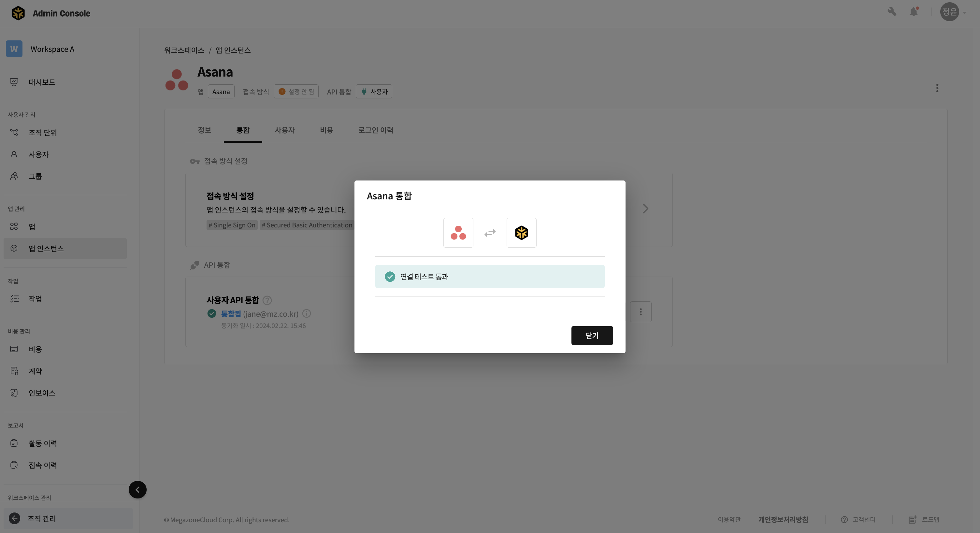Screen dimensions: 980x533
Task: Open the API 통합 card options menu
Action: [x=641, y=312]
